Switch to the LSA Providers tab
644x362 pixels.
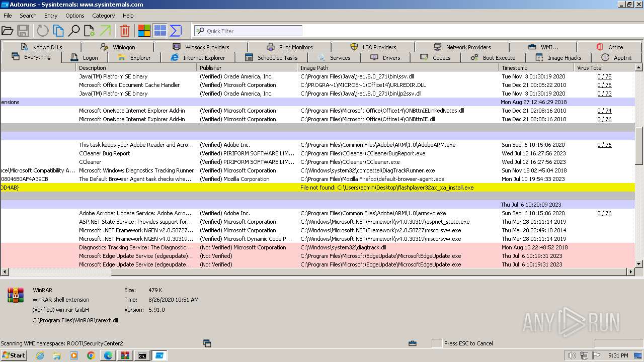[373, 47]
